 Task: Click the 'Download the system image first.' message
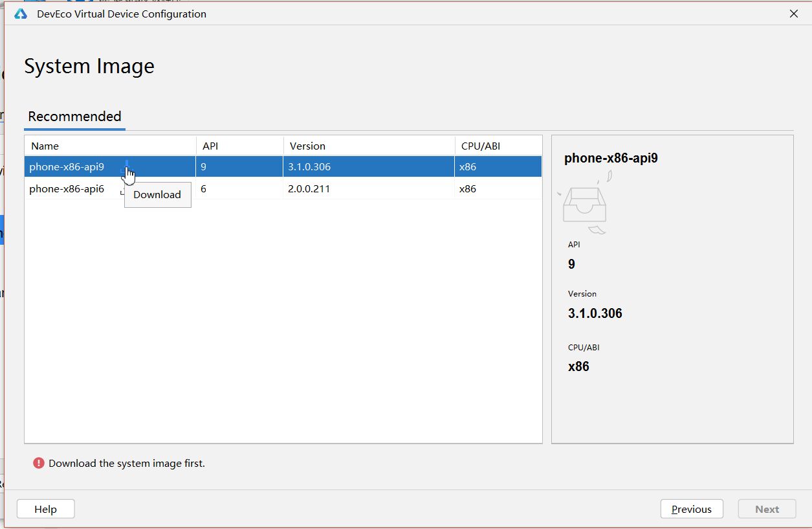(x=127, y=463)
